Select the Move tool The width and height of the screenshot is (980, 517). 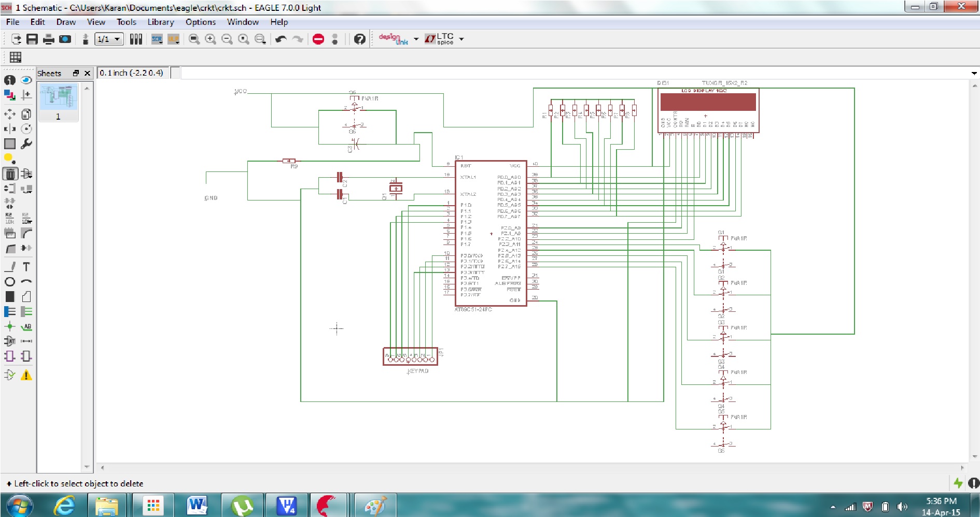10,114
